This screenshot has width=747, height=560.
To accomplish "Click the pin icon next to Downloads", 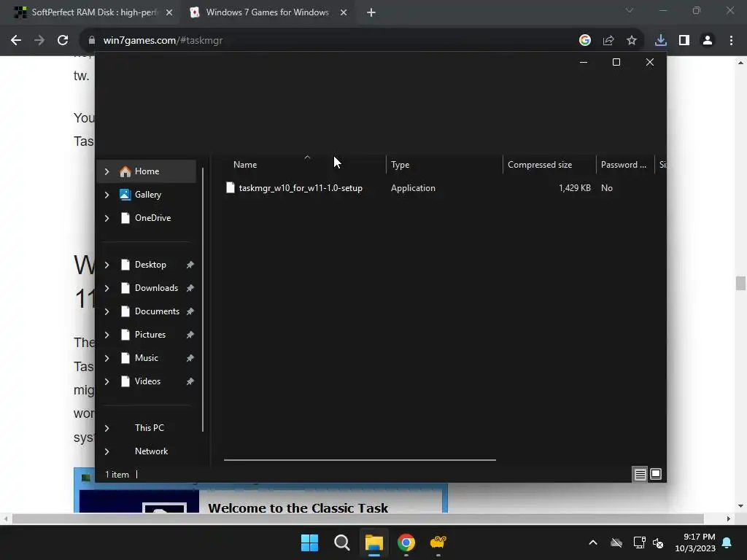I will pos(190,288).
